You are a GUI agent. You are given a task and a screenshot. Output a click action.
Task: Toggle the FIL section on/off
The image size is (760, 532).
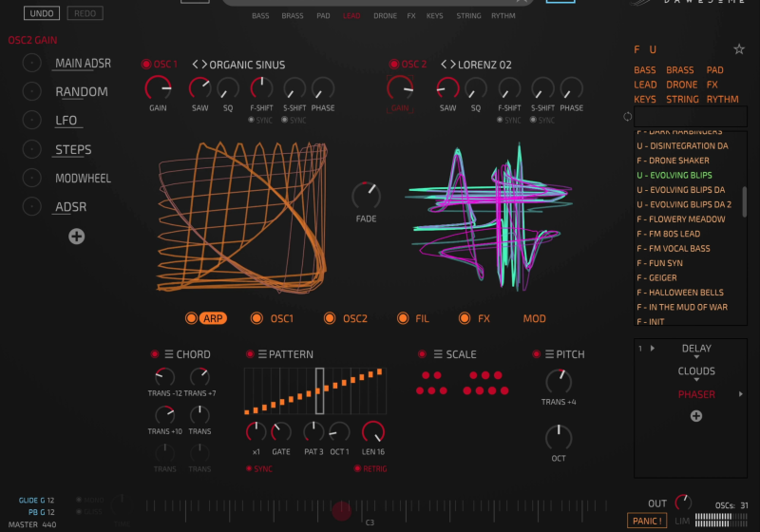[x=402, y=318]
